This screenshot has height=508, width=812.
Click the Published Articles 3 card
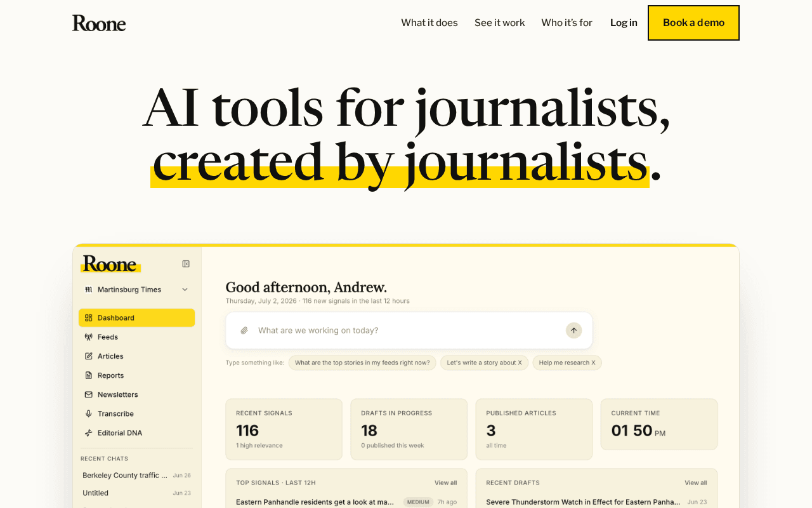[534, 429]
